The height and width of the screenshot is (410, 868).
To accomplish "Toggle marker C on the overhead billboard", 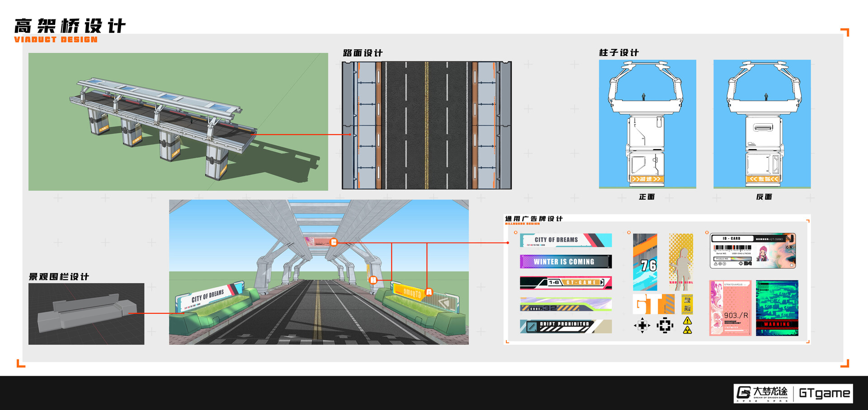I will click(334, 242).
